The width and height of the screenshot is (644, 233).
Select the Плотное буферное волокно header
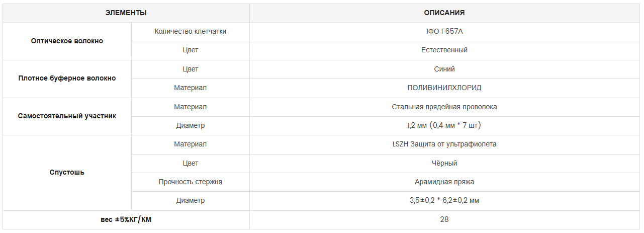(x=67, y=79)
